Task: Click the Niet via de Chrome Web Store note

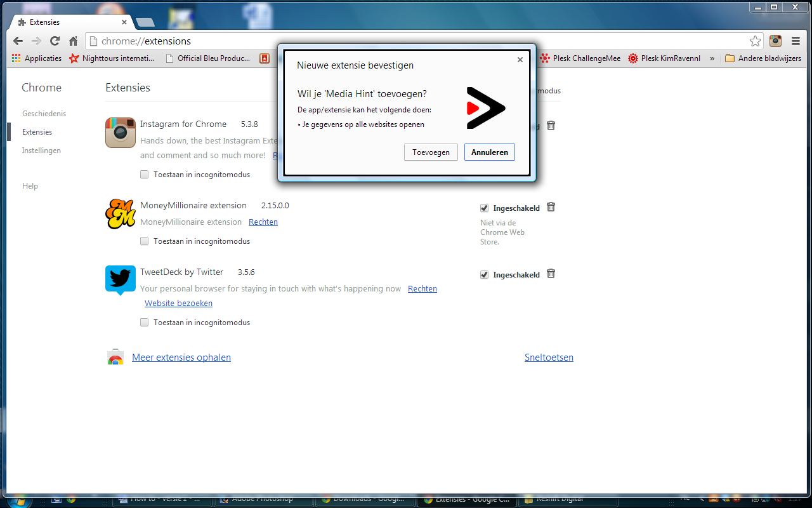Action: pos(502,232)
